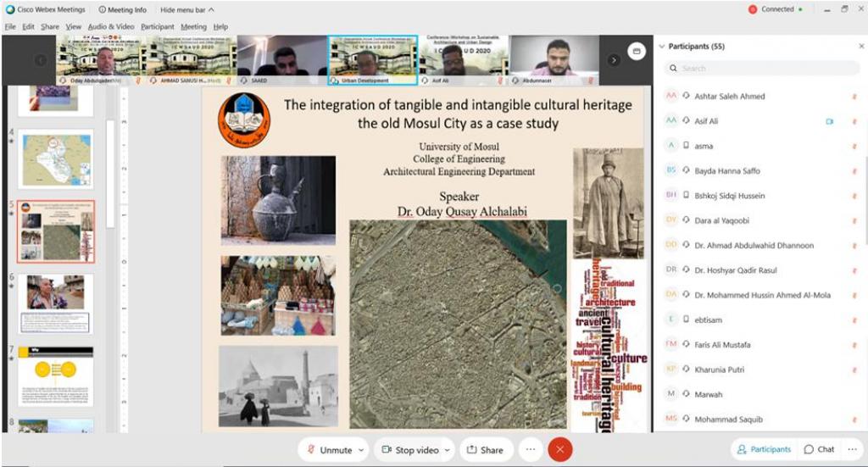This screenshot has width=868, height=467.
Task: Open more options ellipsis next to Share
Action: (530, 449)
